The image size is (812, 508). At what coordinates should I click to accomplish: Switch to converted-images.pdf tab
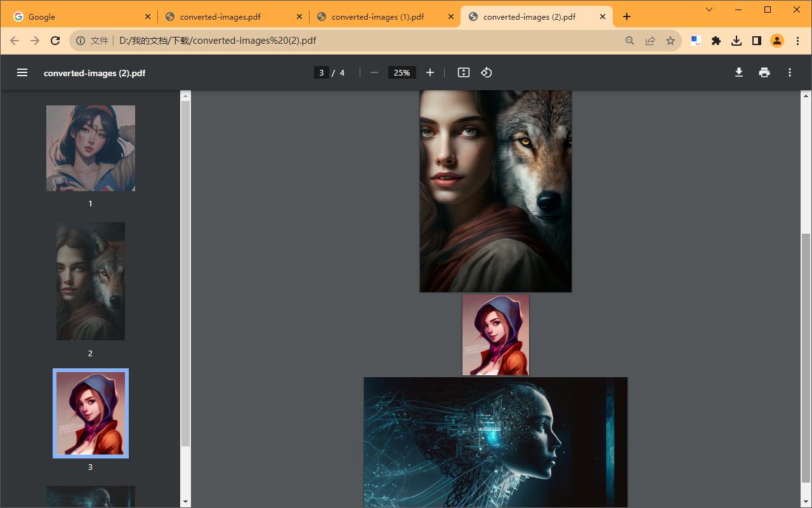233,17
